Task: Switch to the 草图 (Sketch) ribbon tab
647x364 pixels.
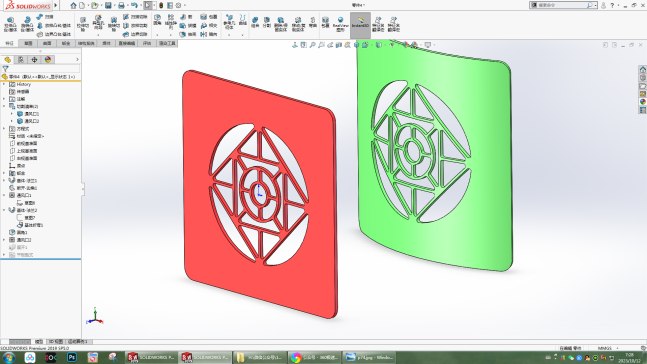Action: (28, 43)
